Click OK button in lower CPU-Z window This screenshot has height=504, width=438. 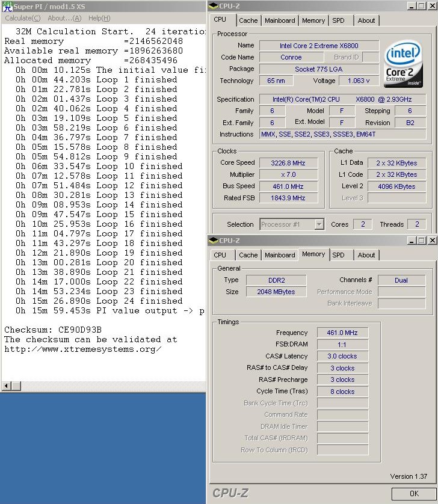click(414, 493)
